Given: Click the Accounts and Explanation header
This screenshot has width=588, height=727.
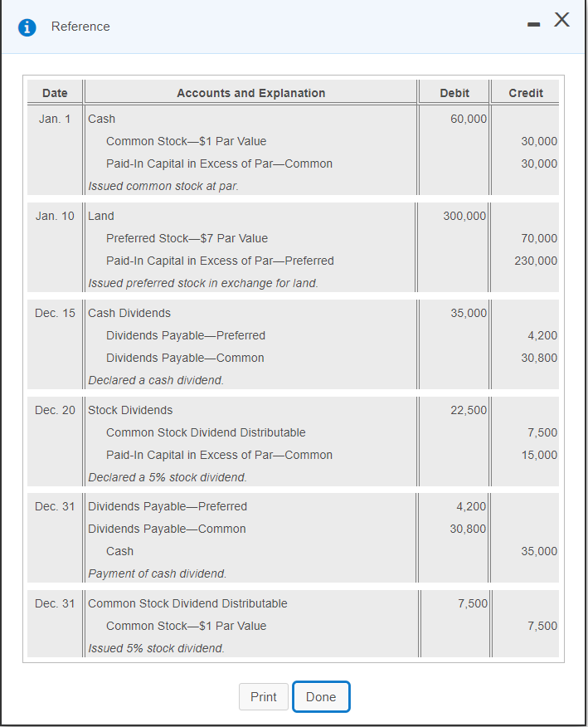Looking at the screenshot, I should pyautogui.click(x=250, y=92).
